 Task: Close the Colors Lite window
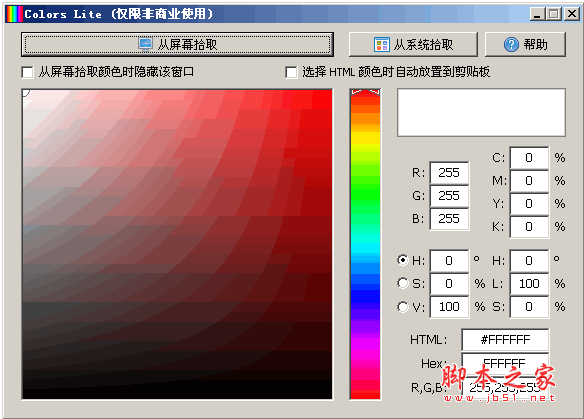tap(571, 14)
